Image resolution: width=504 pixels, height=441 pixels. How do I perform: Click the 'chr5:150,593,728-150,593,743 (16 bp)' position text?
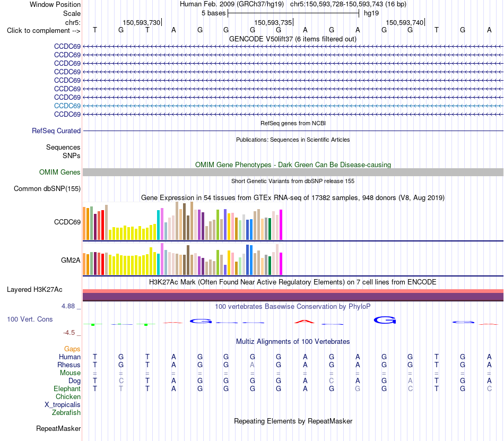[348, 4]
